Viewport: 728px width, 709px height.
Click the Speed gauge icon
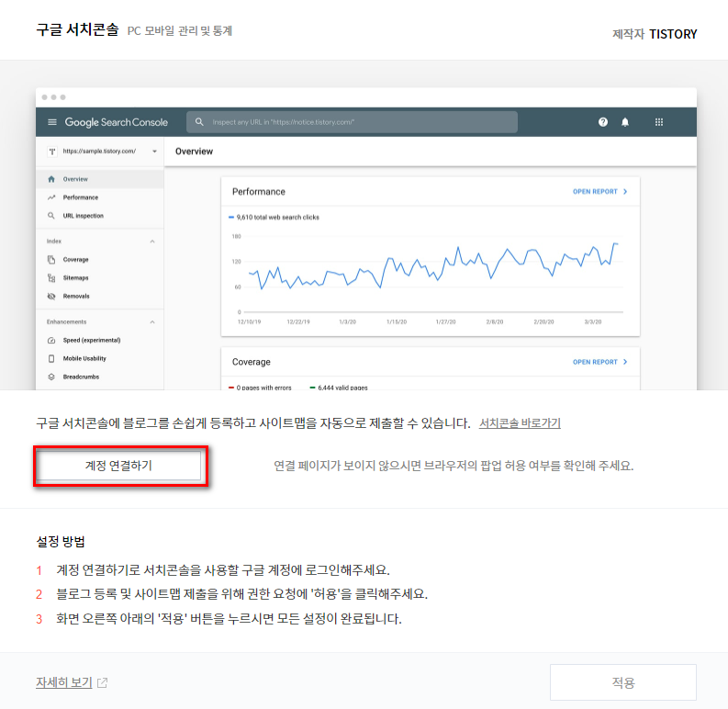51,340
